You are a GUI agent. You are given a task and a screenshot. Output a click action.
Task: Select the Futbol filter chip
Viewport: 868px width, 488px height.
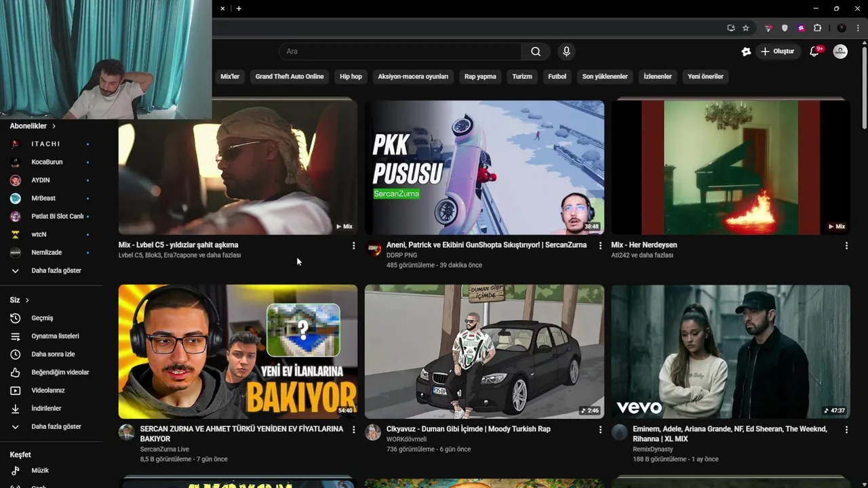point(557,77)
